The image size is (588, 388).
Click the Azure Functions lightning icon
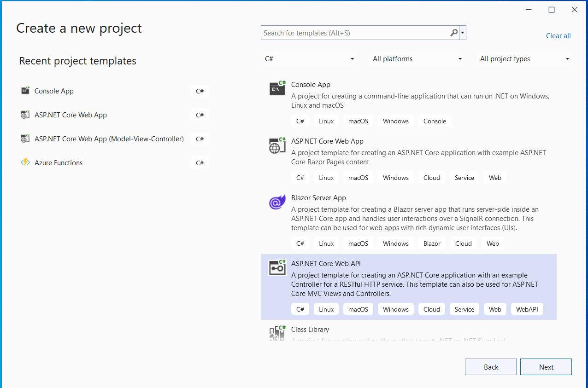(x=25, y=162)
